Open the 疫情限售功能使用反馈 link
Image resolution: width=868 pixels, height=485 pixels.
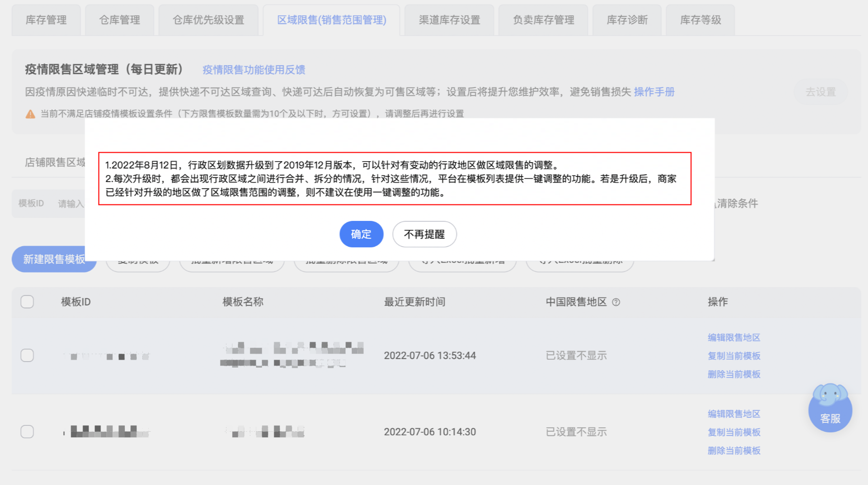click(254, 70)
